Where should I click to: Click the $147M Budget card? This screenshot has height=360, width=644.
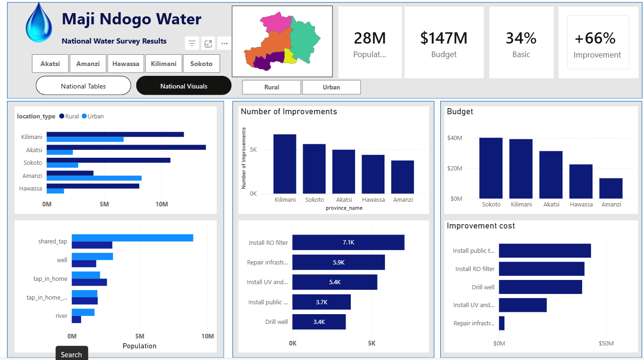click(x=444, y=43)
